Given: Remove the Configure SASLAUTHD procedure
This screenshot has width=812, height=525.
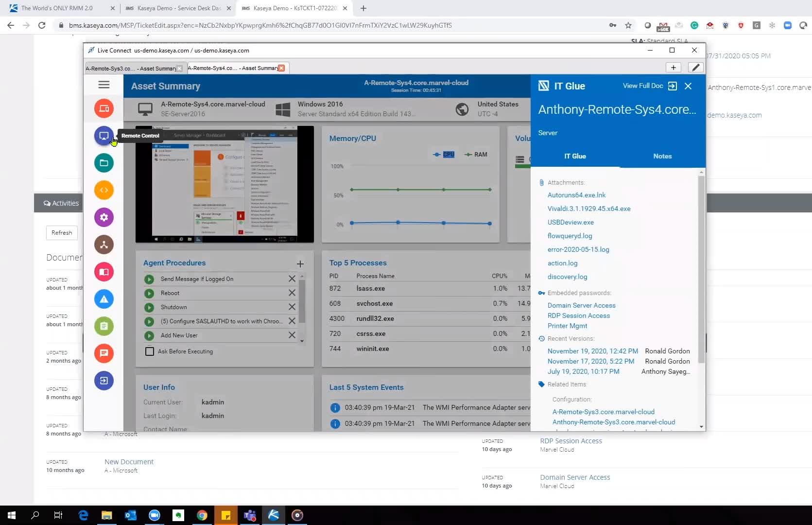Looking at the screenshot, I should point(292,321).
